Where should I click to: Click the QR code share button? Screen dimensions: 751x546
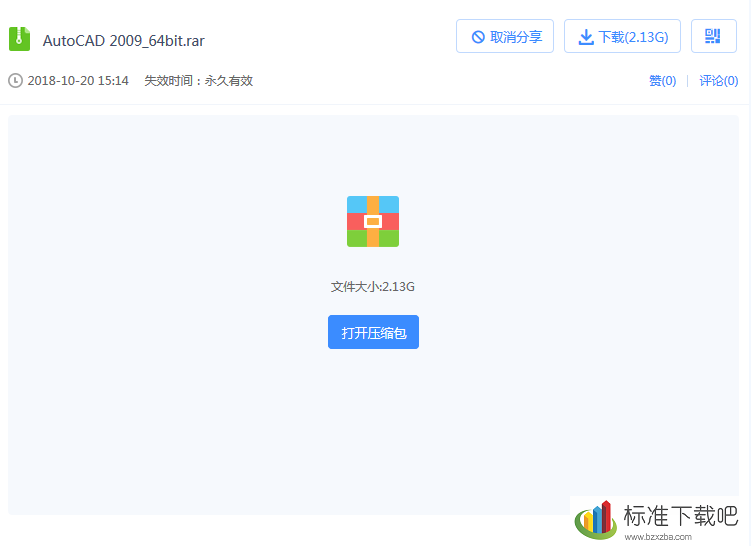(x=714, y=36)
